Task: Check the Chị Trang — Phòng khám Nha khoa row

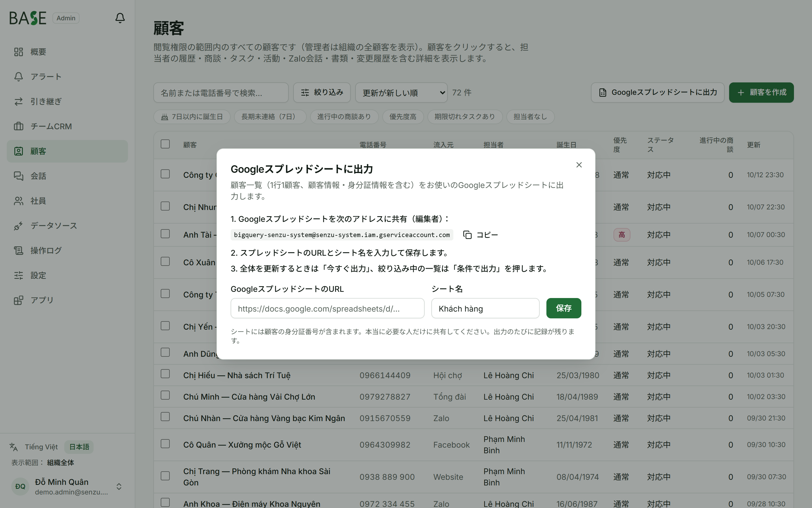Action: click(x=165, y=476)
